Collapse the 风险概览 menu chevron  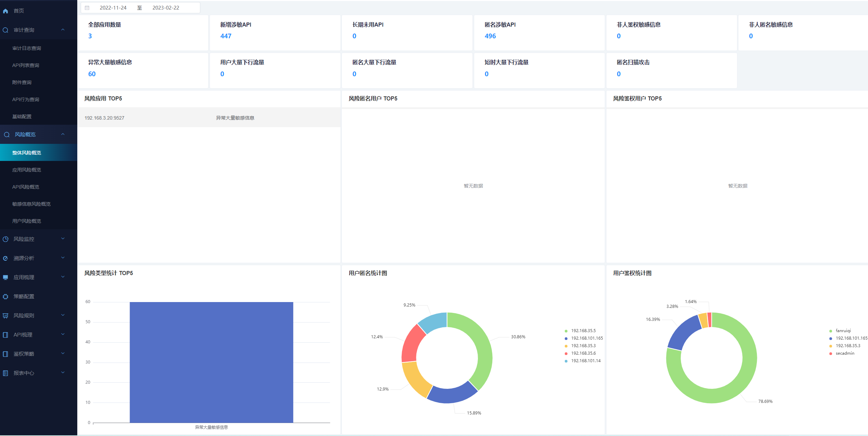coord(63,134)
